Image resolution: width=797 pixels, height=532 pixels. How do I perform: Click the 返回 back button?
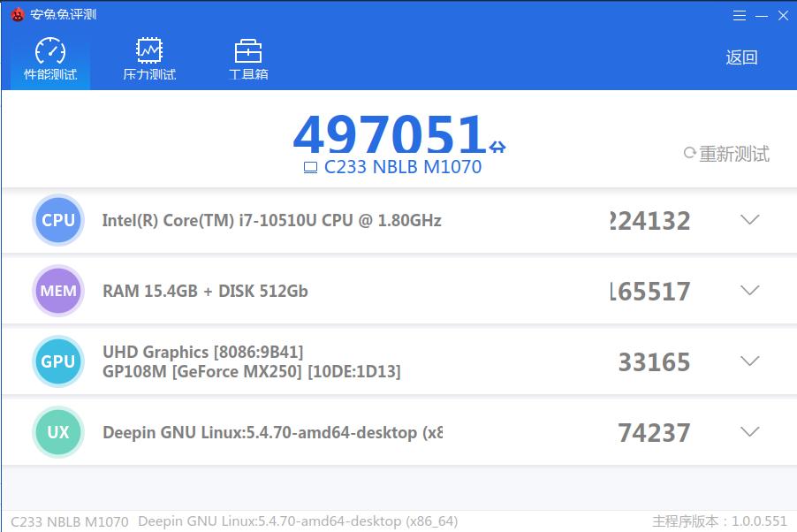click(x=741, y=57)
